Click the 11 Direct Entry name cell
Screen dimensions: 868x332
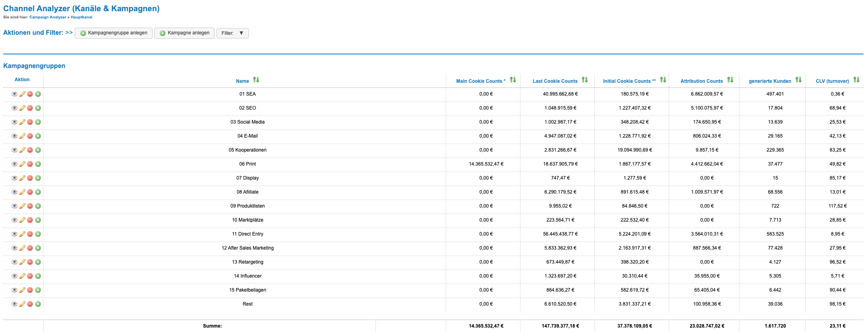point(248,234)
